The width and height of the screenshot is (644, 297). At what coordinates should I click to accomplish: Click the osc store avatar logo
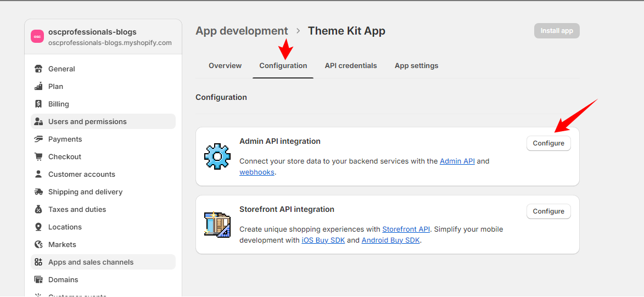point(37,37)
